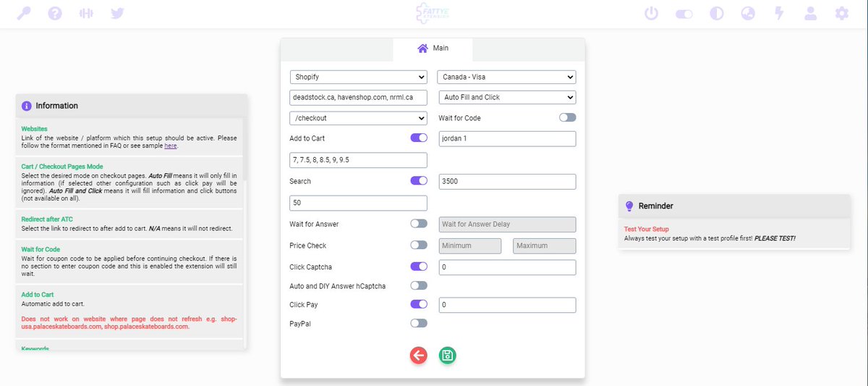This screenshot has width=868, height=386.
Task: Disable the Click Pay toggle
Action: [418, 304]
